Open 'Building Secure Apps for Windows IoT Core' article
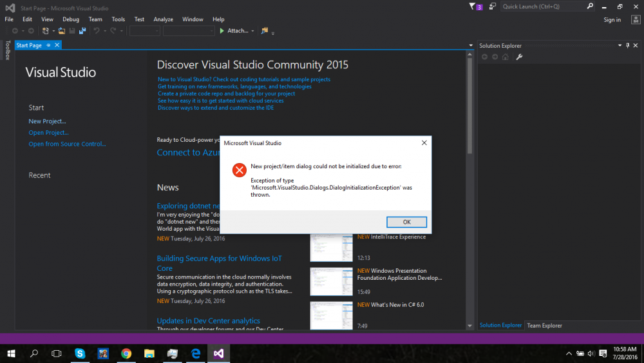644x363 pixels. click(220, 263)
